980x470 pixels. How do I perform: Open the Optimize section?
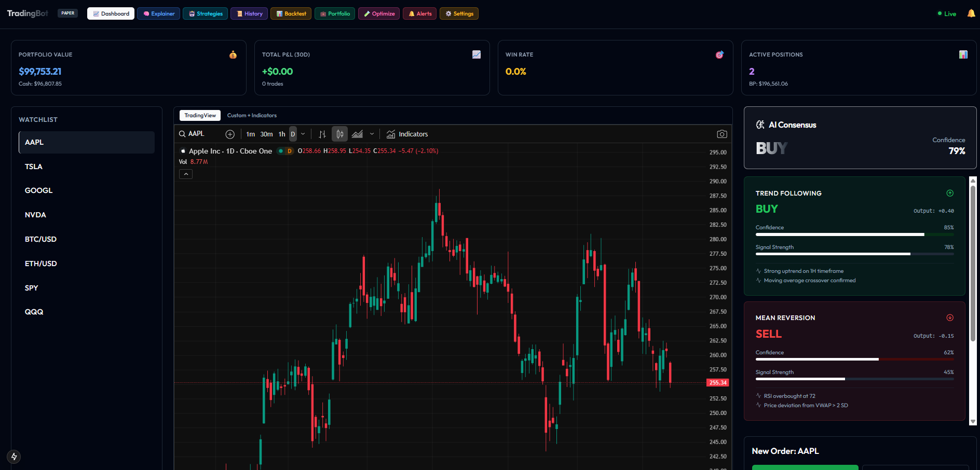coord(378,13)
